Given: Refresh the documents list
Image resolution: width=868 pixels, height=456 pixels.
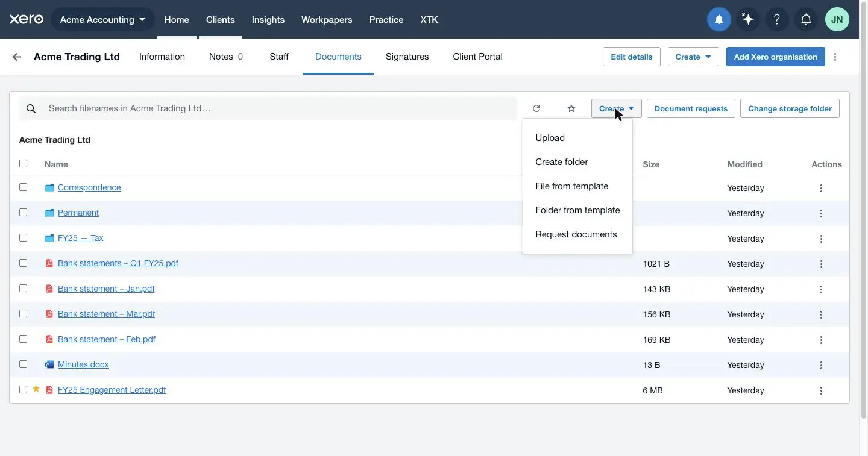Looking at the screenshot, I should tap(536, 108).
